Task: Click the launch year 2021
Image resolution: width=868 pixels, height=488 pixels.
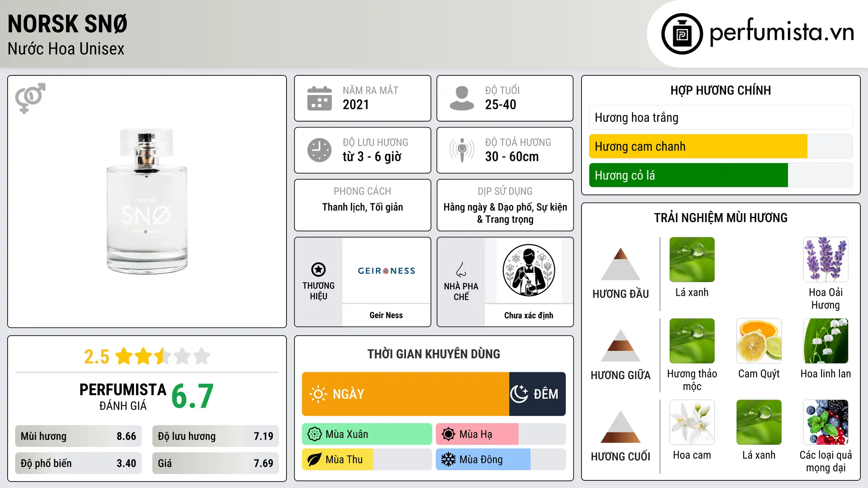Action: click(x=356, y=105)
